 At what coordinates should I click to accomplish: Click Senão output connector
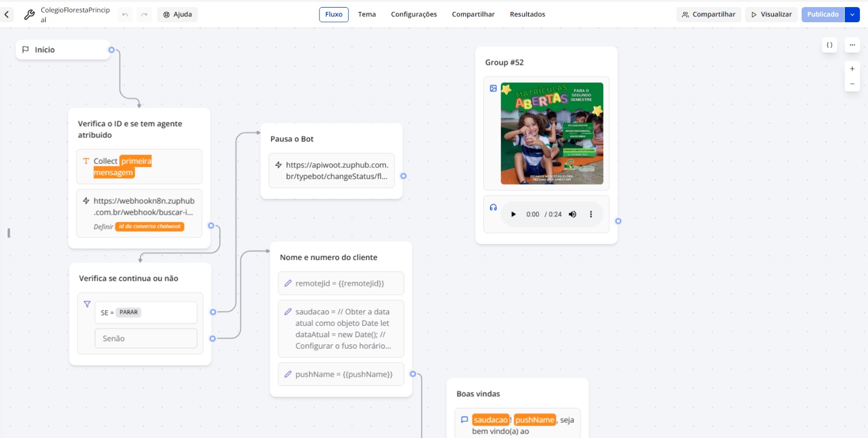click(213, 339)
